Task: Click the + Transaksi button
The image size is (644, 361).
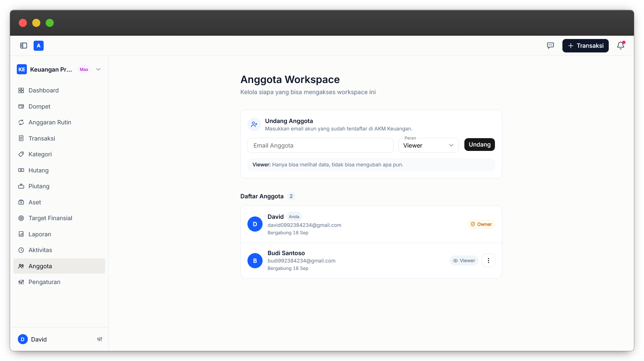Action: (585, 46)
